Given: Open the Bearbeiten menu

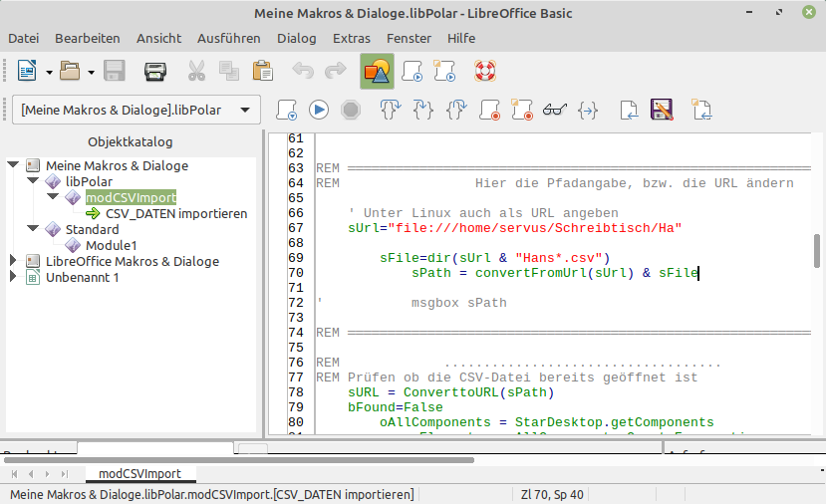Looking at the screenshot, I should coord(88,39).
